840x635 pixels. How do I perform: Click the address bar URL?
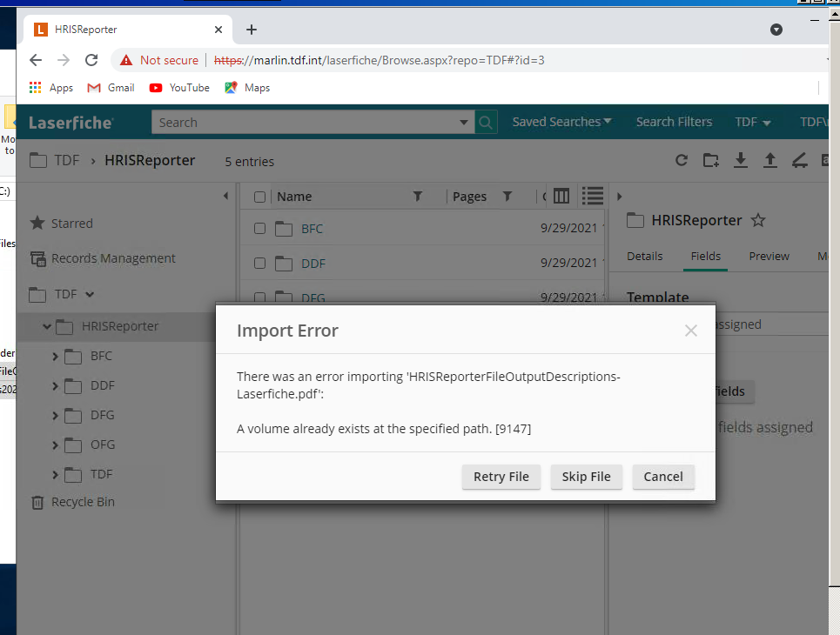pyautogui.click(x=380, y=60)
